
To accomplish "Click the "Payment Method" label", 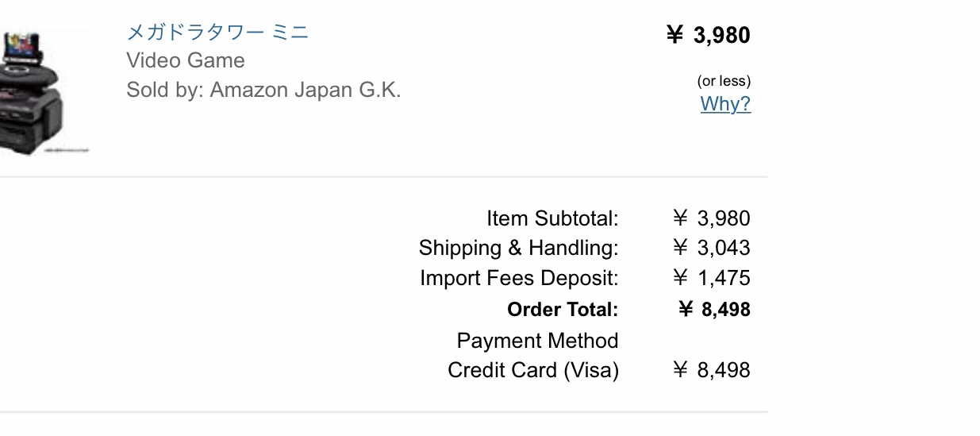I will 537,341.
